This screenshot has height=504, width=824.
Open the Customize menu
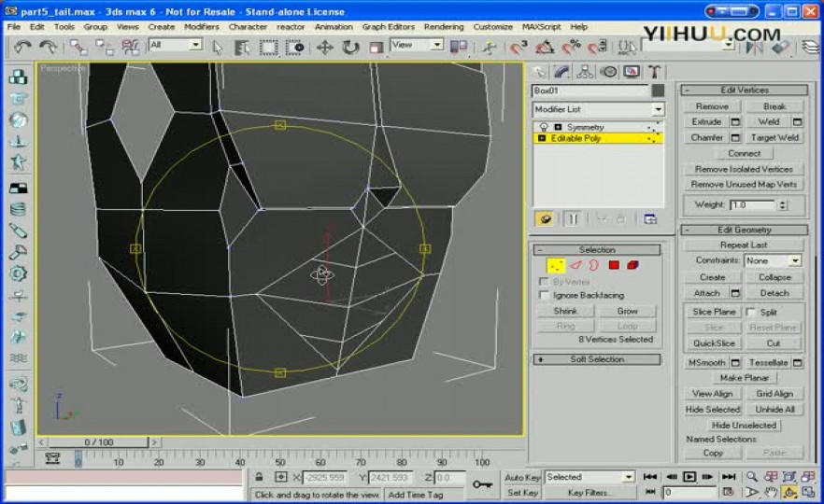pos(493,27)
